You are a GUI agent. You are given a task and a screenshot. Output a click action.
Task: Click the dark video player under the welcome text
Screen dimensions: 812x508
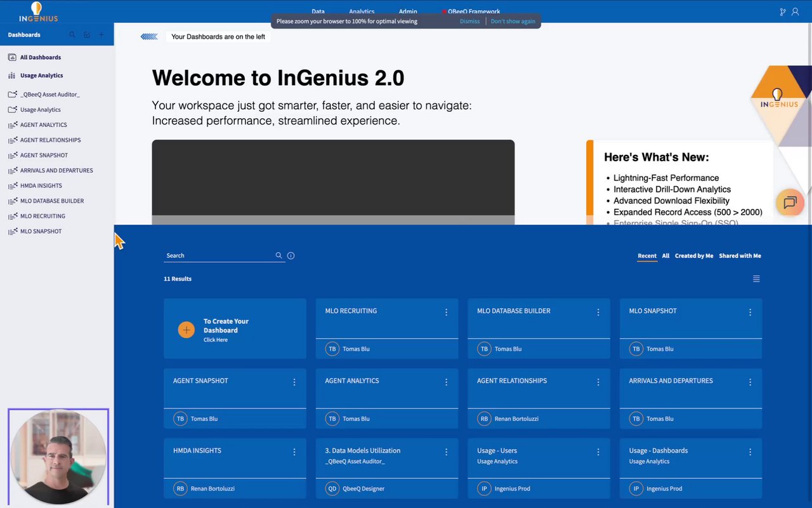click(333, 182)
